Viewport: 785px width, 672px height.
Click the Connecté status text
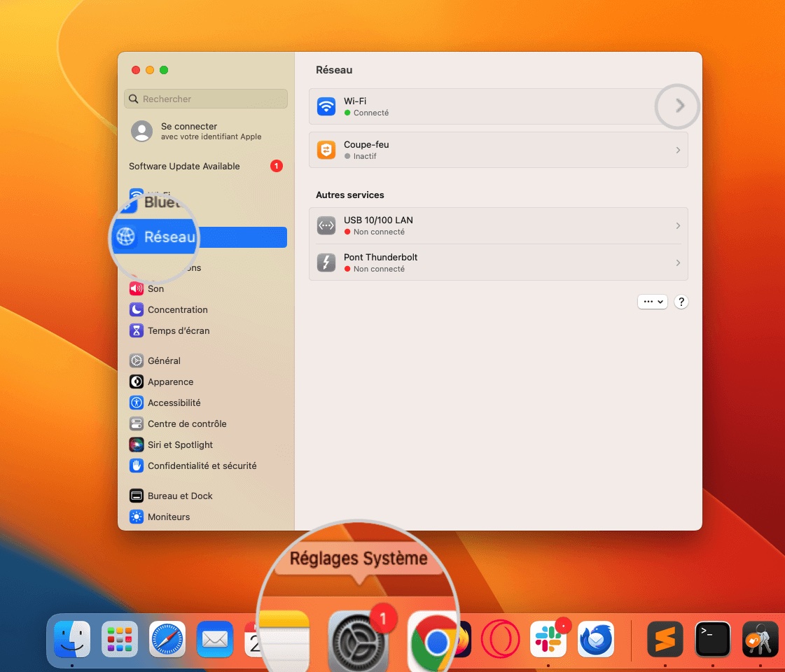coord(371,113)
